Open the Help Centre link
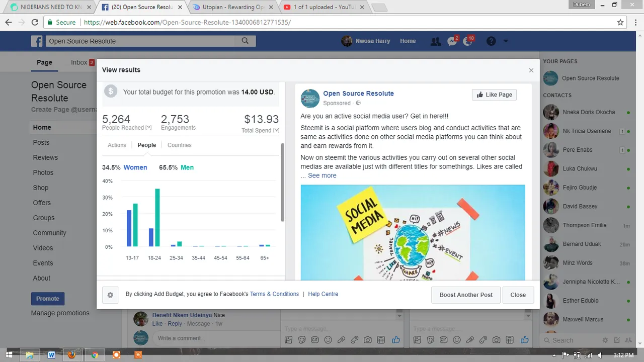Screen dimensions: 644x362 (323, 294)
